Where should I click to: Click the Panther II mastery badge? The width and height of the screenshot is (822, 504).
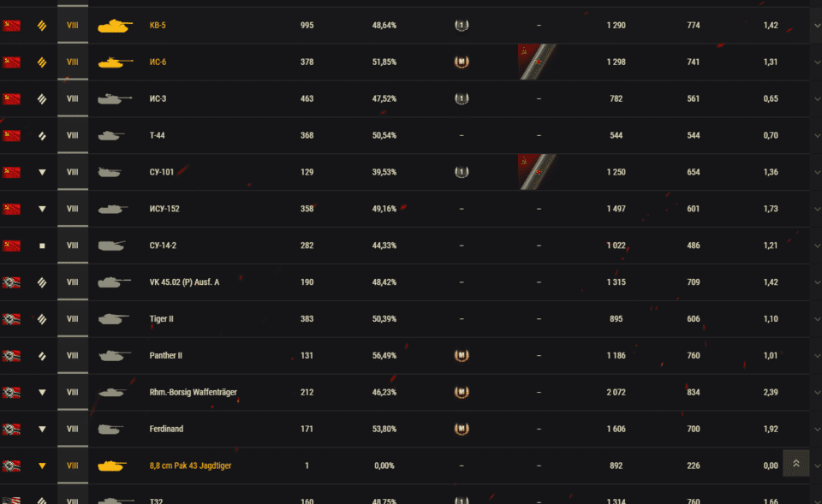462,356
